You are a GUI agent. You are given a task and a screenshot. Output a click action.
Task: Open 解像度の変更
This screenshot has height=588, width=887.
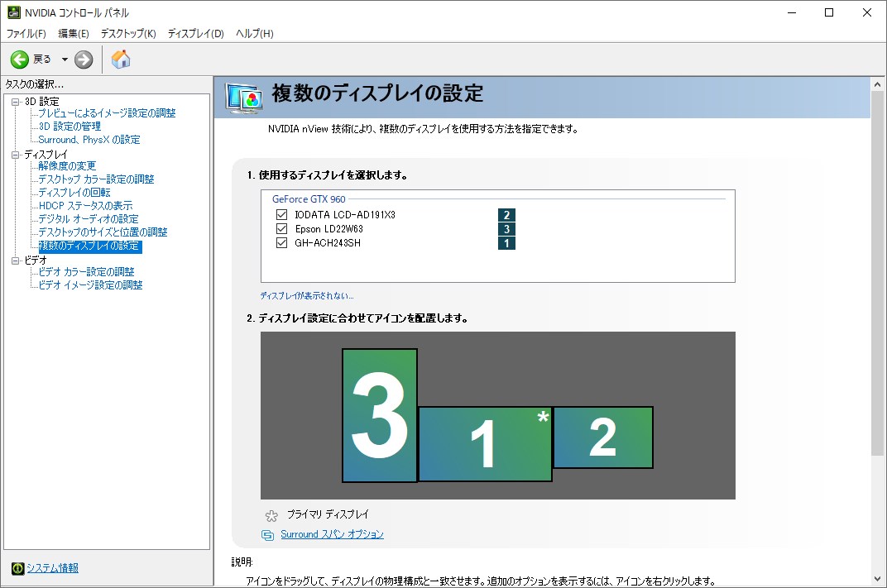point(67,166)
